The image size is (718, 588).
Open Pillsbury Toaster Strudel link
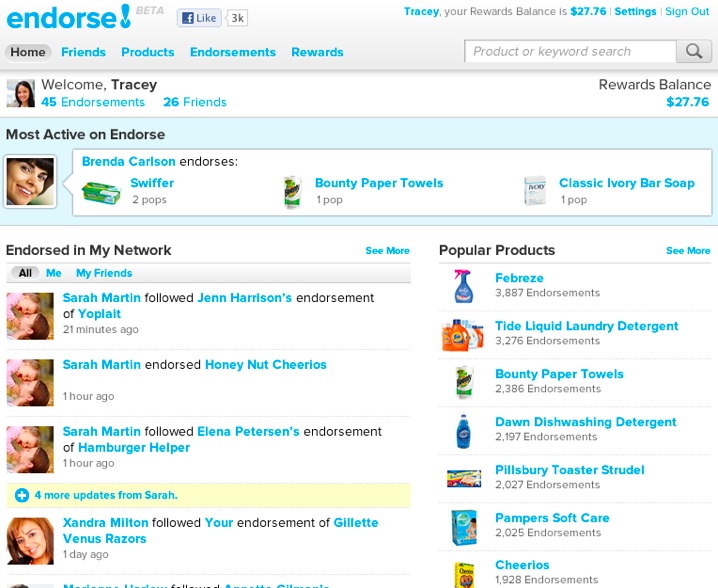570,470
